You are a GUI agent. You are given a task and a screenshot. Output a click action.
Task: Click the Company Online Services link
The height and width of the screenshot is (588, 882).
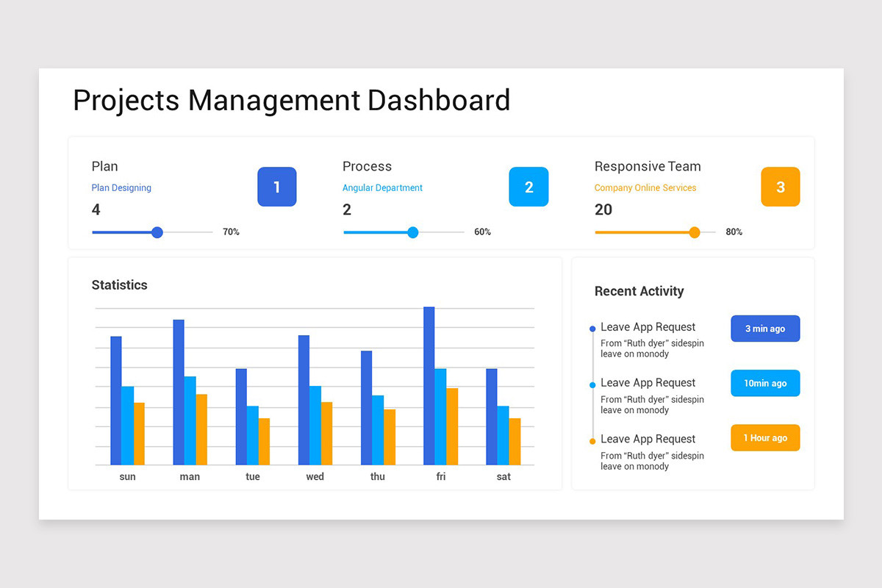pyautogui.click(x=645, y=187)
